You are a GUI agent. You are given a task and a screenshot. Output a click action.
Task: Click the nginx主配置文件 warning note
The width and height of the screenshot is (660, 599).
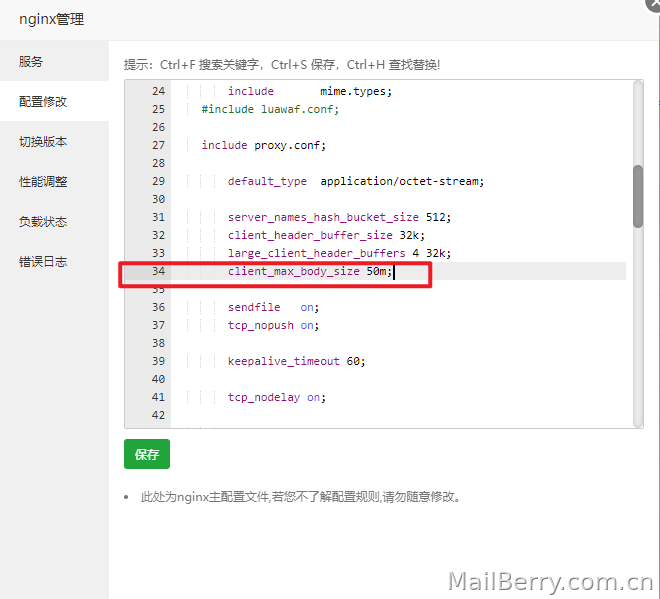tap(301, 497)
